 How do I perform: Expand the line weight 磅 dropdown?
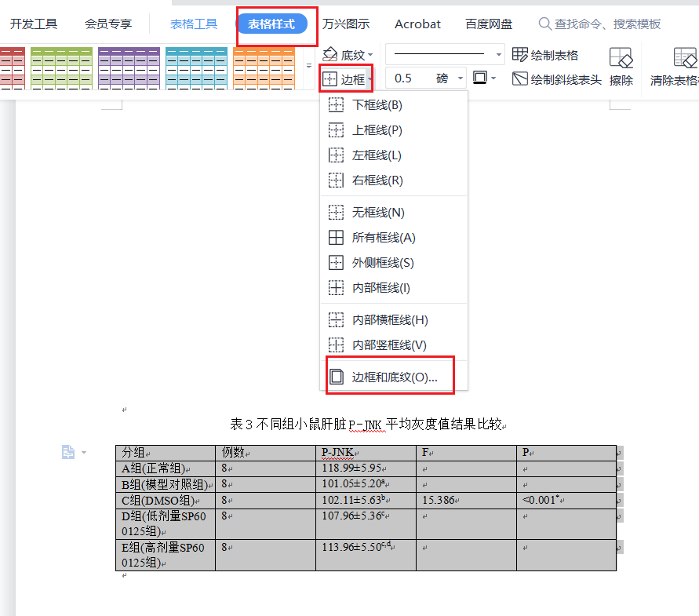pyautogui.click(x=460, y=78)
